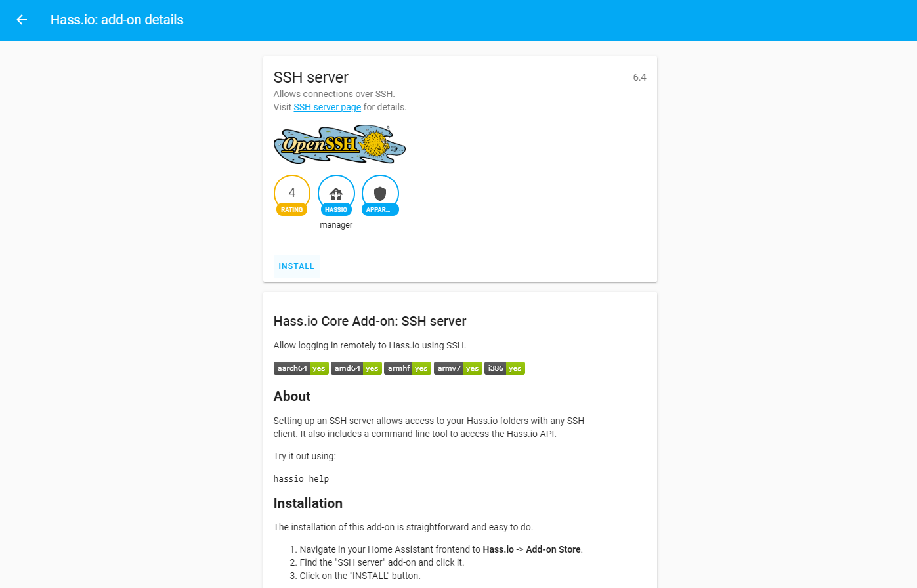Screen dimensions: 917x588
Task: Install the SSH server add-on
Action: tap(297, 266)
